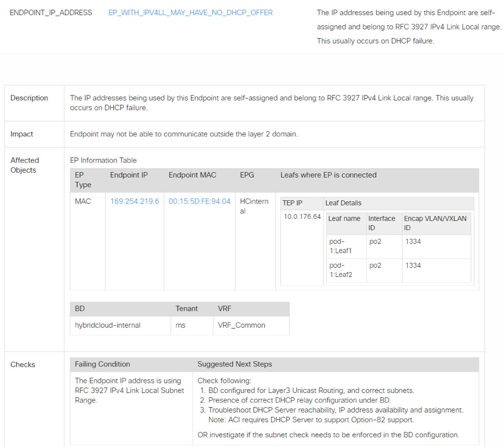Open the endpoint MAC 00:15:5D:FE:94:04 link
This screenshot has width=504, height=447.
[199, 201]
